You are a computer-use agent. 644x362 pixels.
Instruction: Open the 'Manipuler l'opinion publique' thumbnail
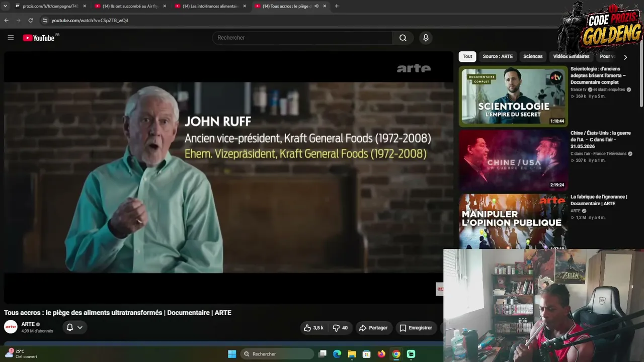(x=513, y=221)
